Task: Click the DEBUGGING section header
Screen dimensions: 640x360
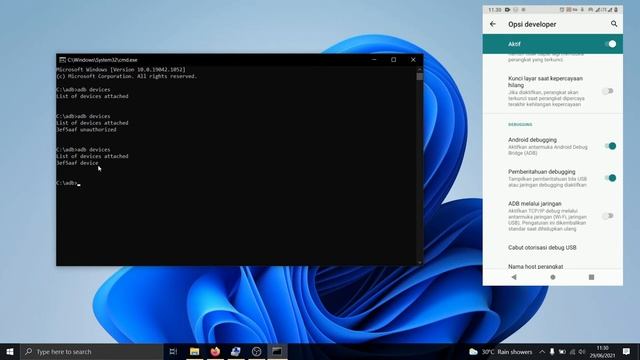Action: pyautogui.click(x=520, y=124)
